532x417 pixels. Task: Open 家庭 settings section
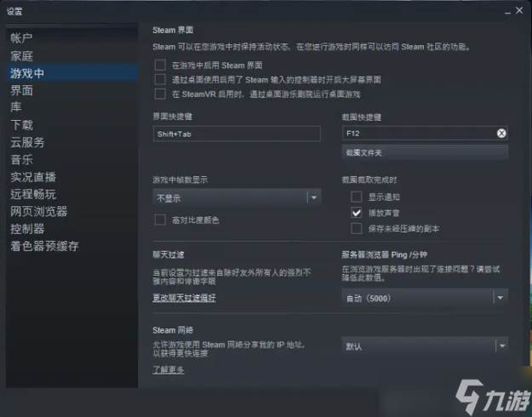pyautogui.click(x=22, y=55)
